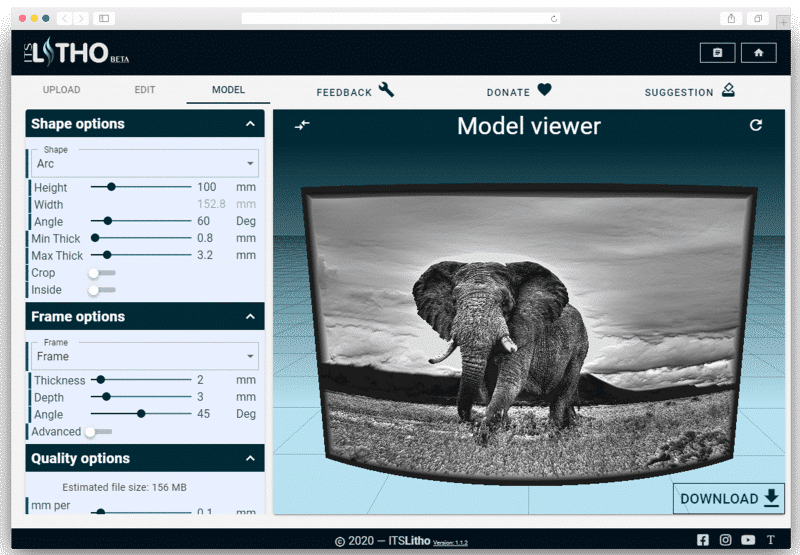Open the Shape dropdown showing Arc

(x=145, y=163)
